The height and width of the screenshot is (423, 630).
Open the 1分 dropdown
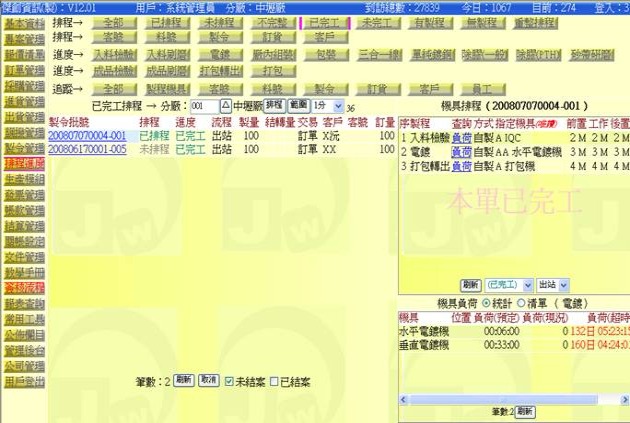[327, 105]
